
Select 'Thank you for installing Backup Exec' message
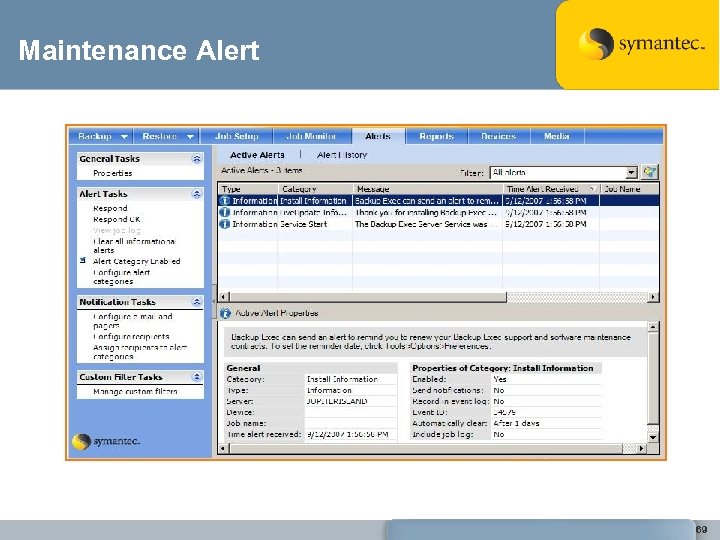tap(428, 213)
